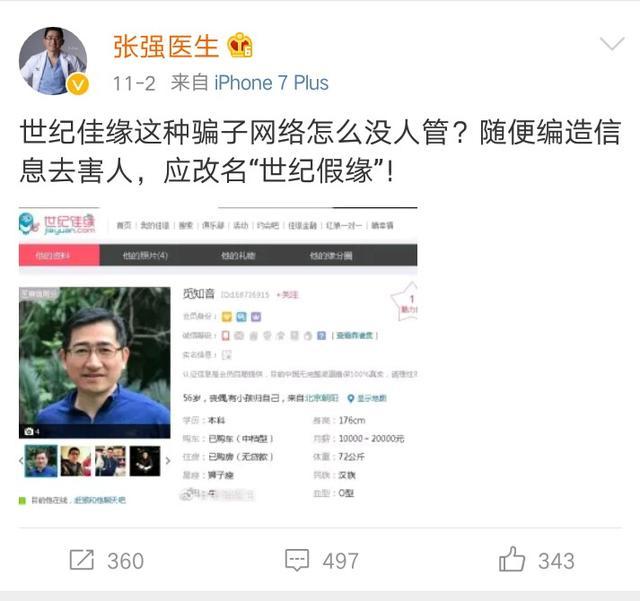Go to next thumbnails with right arrow
The height and width of the screenshot is (601, 640).
pos(168,461)
